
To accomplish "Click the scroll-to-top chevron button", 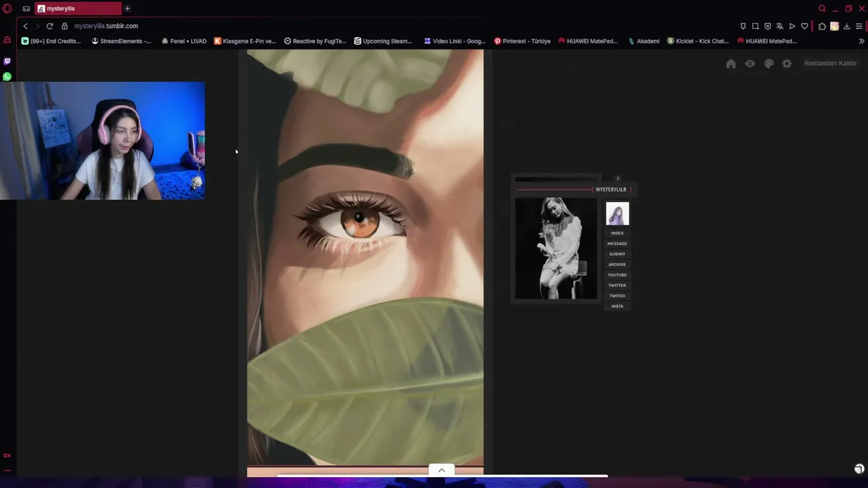I will point(441,470).
